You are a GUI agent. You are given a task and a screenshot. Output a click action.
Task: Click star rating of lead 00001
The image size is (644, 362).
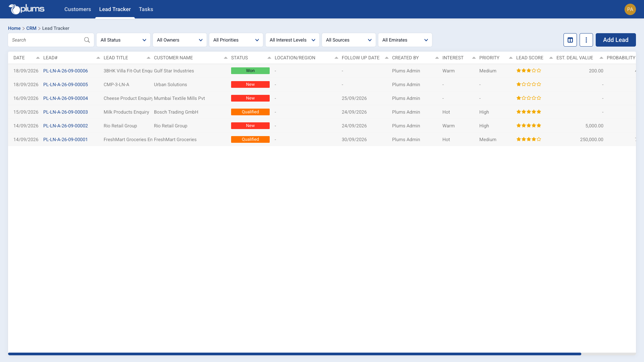pos(529,139)
